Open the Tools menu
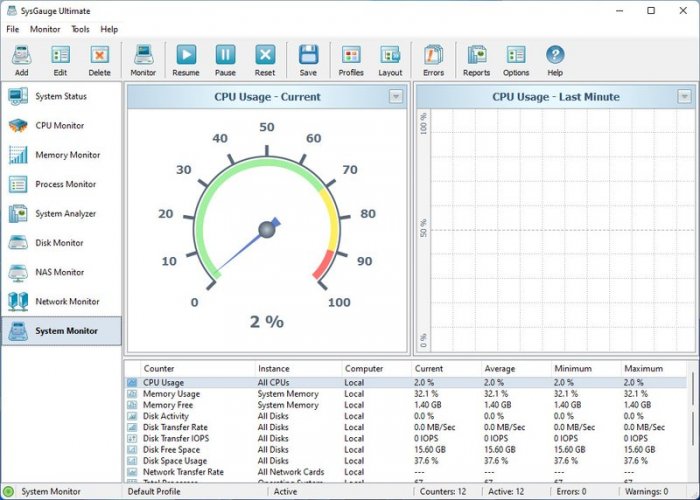The width and height of the screenshot is (700, 500). (x=80, y=30)
